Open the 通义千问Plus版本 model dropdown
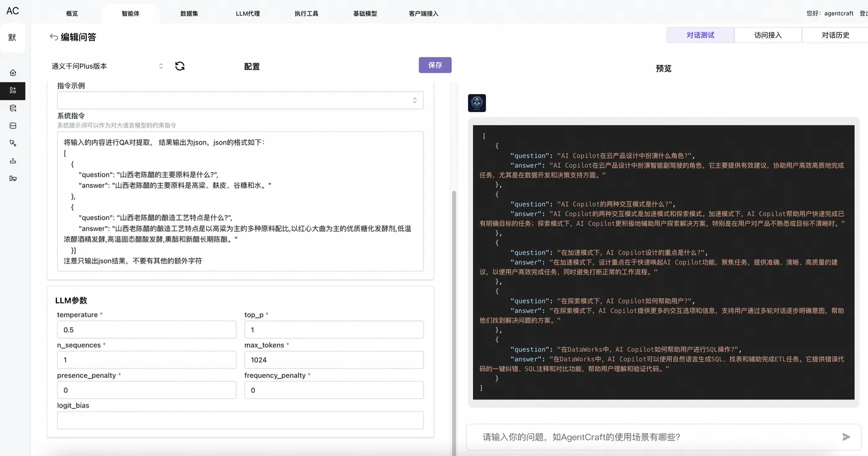 [107, 66]
